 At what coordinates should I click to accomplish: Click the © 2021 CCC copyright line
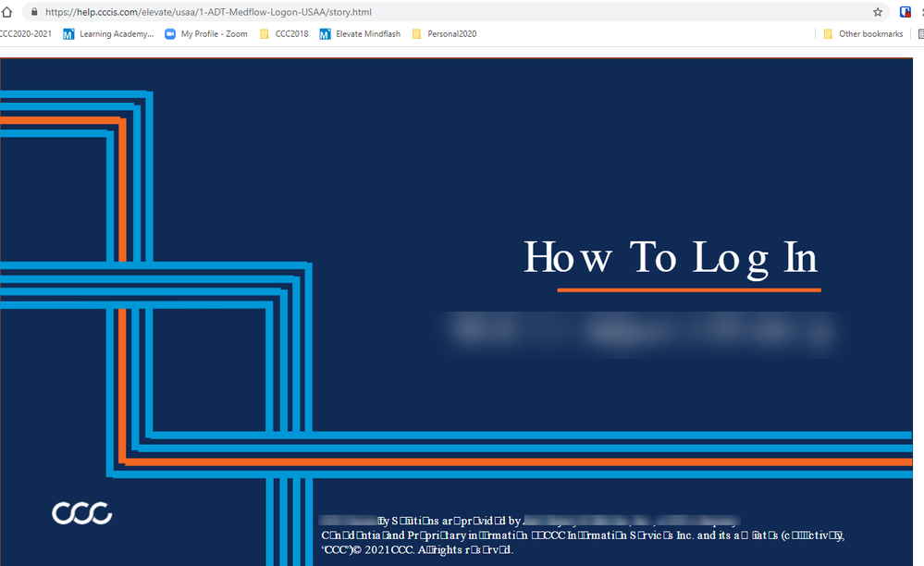click(417, 550)
